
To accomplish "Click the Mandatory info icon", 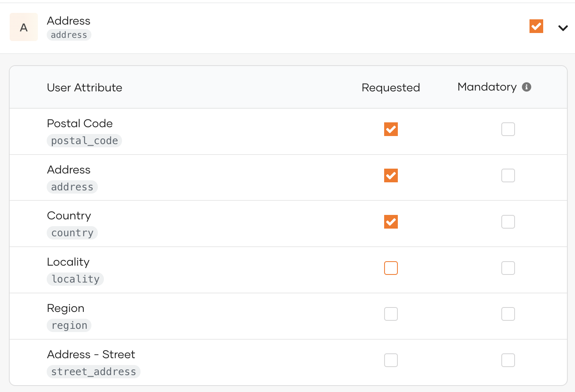I will point(526,87).
